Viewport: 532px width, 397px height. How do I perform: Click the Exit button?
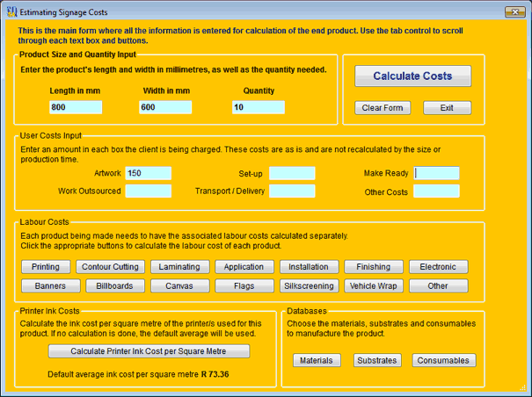(x=447, y=108)
